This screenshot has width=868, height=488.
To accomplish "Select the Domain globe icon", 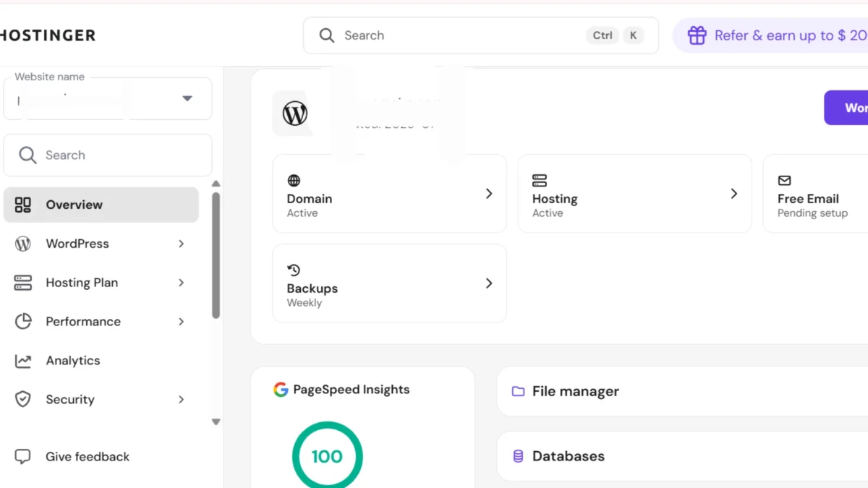I will coord(293,179).
